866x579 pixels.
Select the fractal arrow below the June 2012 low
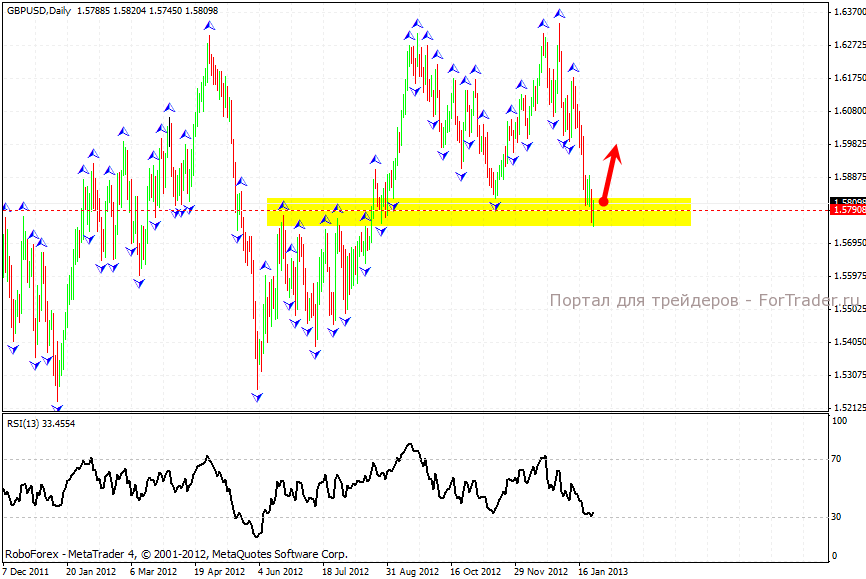257,397
